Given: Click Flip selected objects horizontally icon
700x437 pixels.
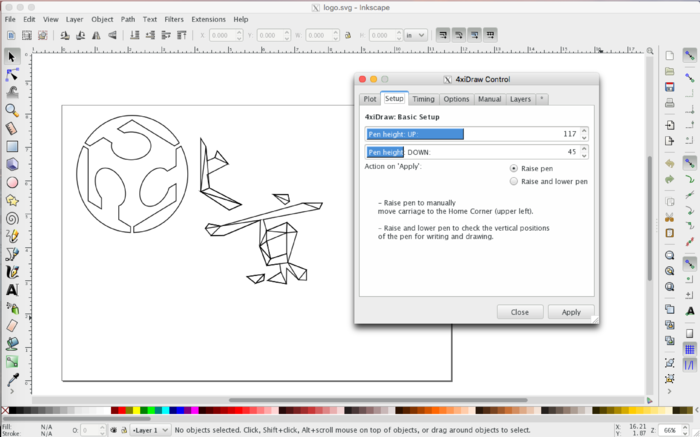Looking at the screenshot, I should coord(96,35).
